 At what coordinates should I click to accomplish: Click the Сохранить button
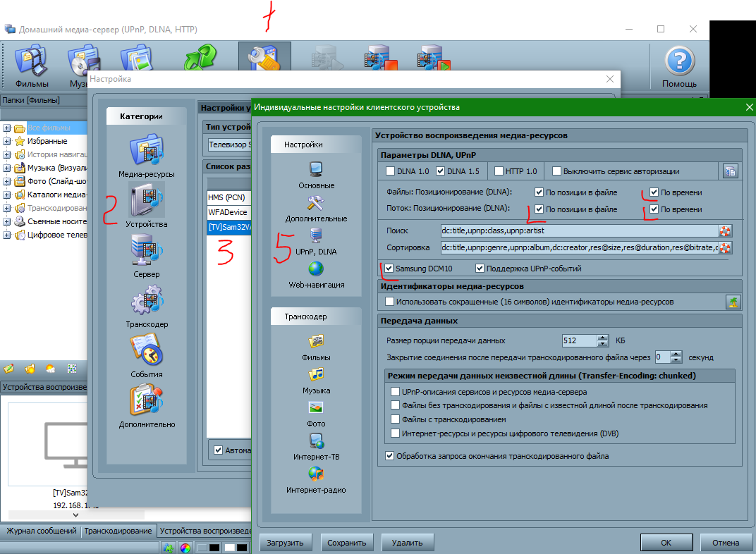point(347,543)
